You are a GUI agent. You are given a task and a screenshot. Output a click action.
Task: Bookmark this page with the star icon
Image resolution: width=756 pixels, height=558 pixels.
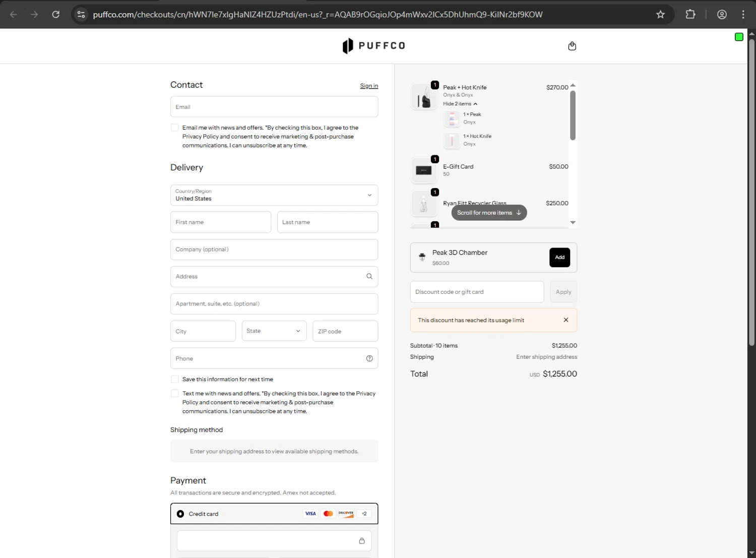(x=660, y=14)
